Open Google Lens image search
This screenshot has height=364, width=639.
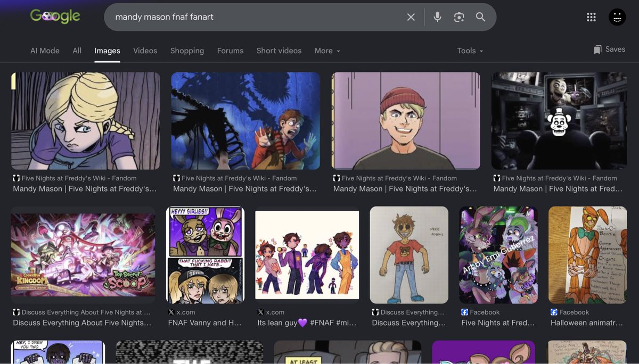[459, 17]
